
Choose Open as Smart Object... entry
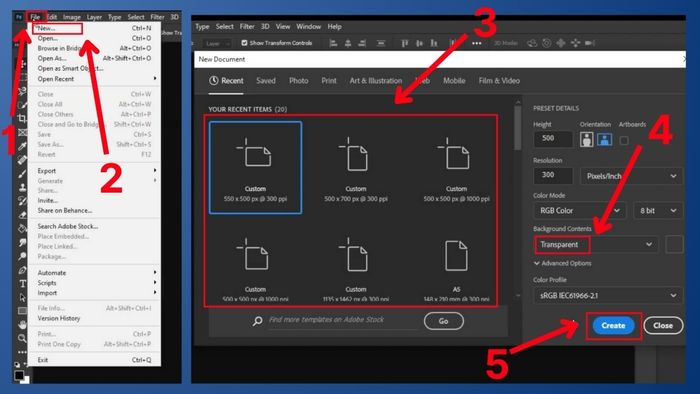click(94, 68)
